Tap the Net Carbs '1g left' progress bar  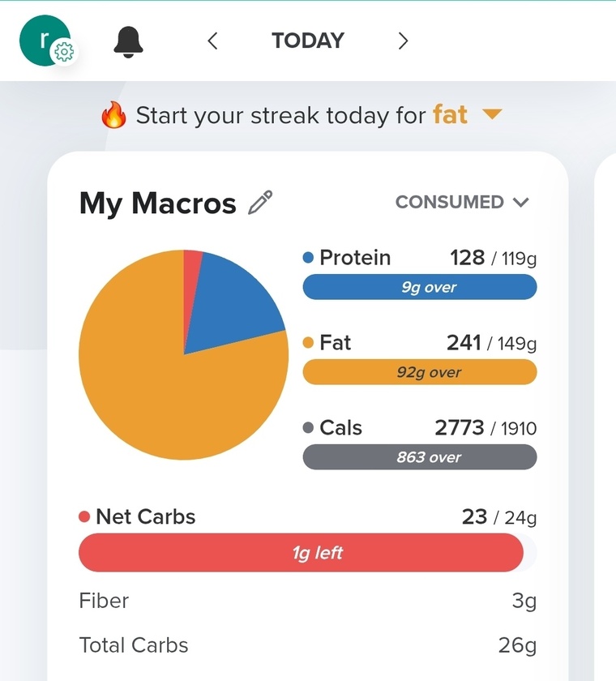tap(308, 552)
